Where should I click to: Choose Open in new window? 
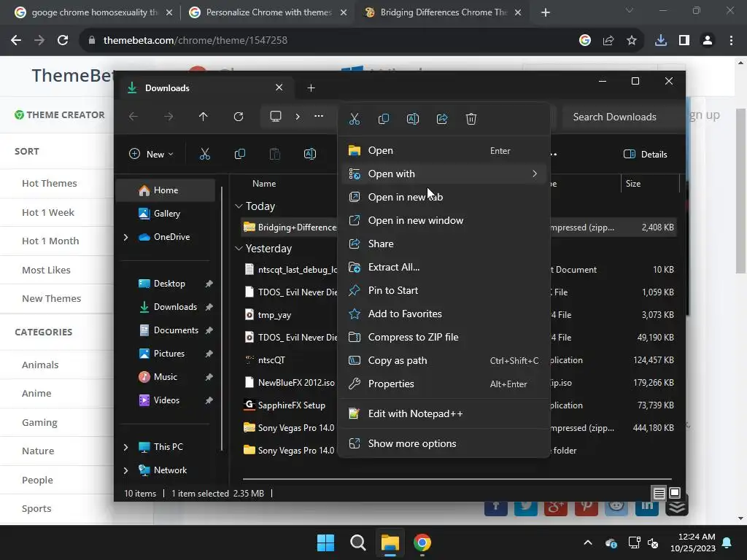(444, 220)
